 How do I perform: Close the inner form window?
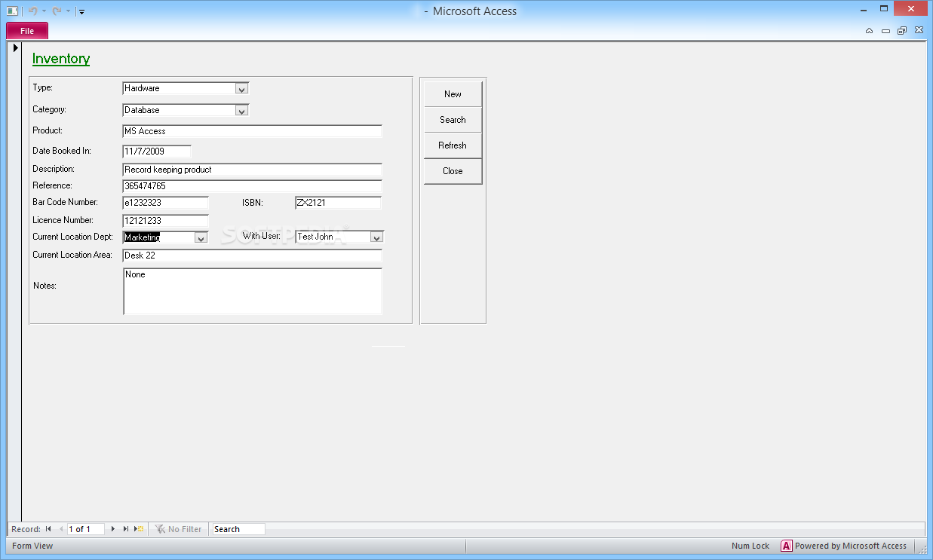coord(919,31)
